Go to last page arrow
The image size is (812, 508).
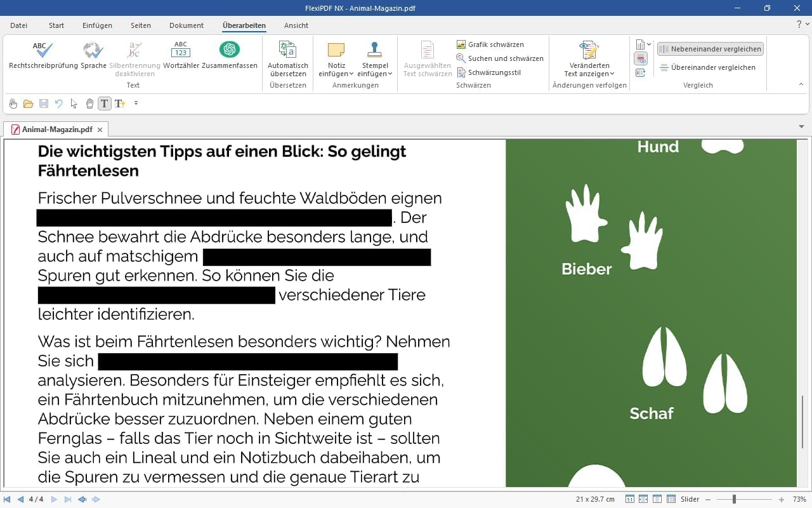[x=68, y=500]
